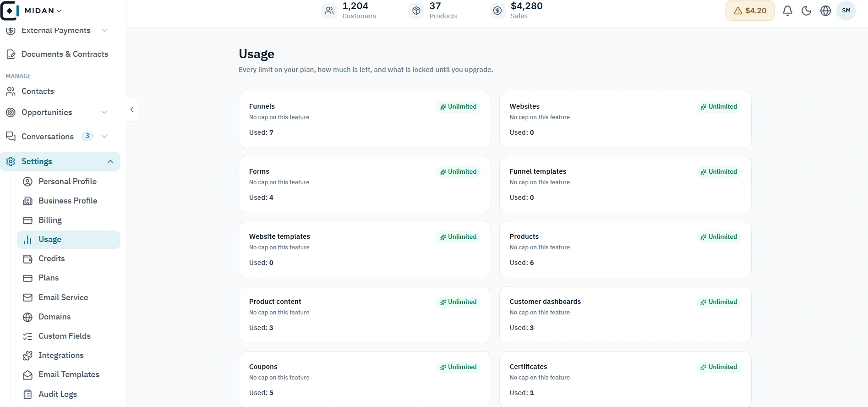868x407 pixels.
Task: Click the Business Profile building icon
Action: [x=28, y=201]
